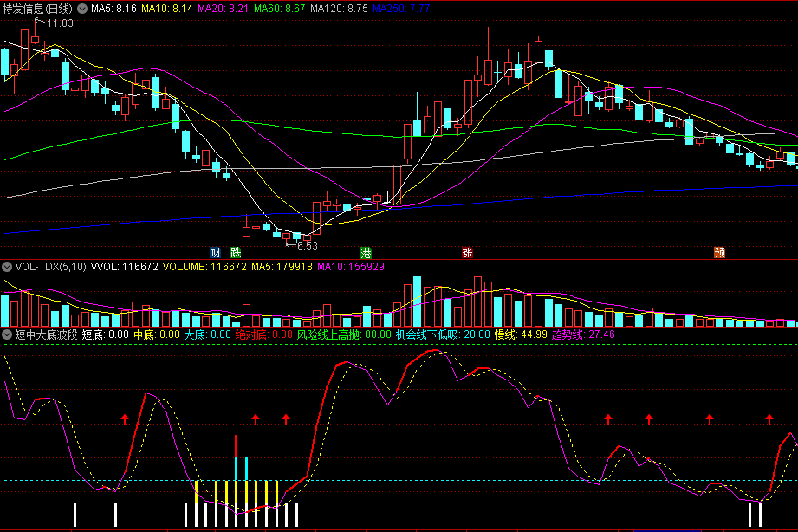Screen dimensions: 798x532
Task: Select the MA10: 8.14 label
Action: coord(167,9)
